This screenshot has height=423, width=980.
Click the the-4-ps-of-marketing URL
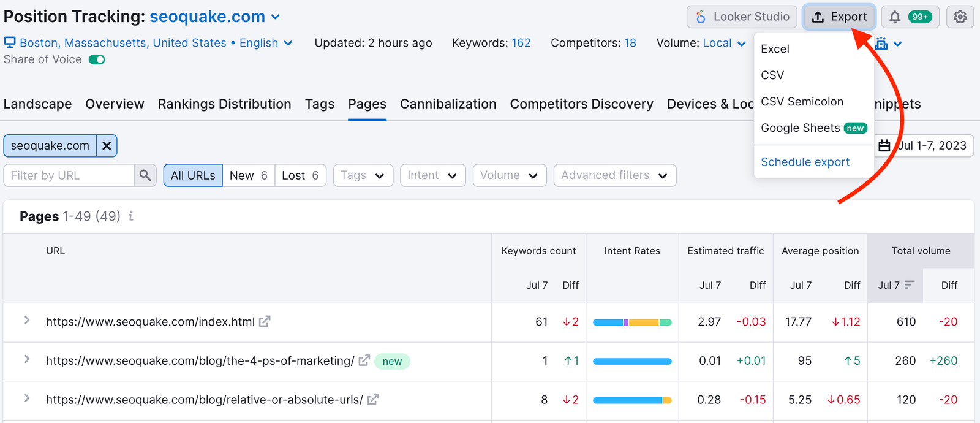200,361
